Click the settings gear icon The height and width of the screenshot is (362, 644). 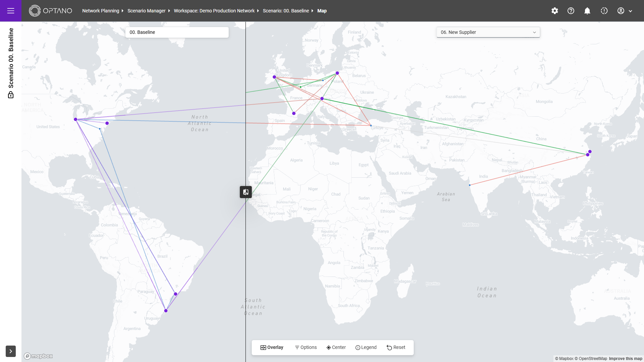click(x=555, y=11)
